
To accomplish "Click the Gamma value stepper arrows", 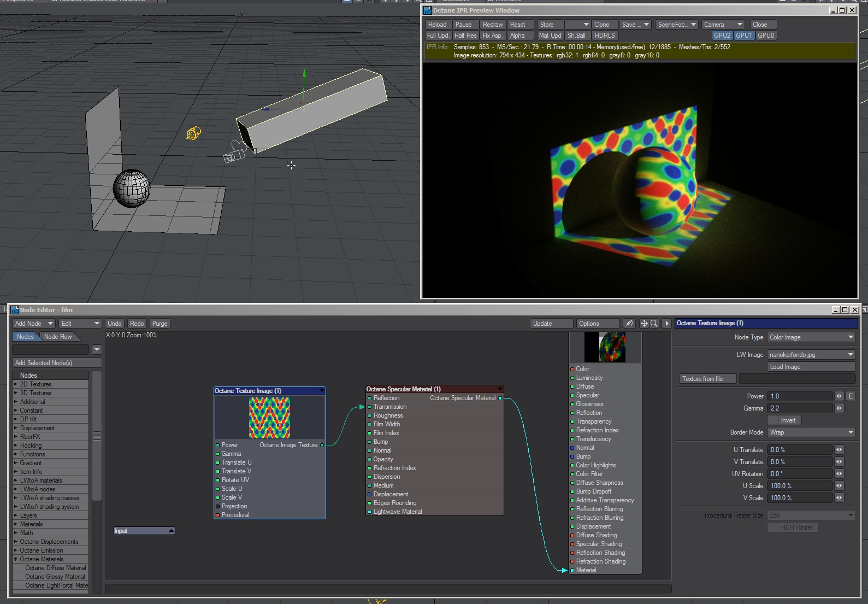I will click(x=839, y=408).
